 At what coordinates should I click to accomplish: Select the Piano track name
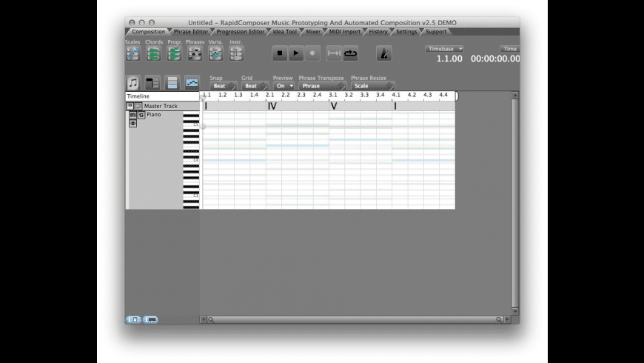click(154, 115)
